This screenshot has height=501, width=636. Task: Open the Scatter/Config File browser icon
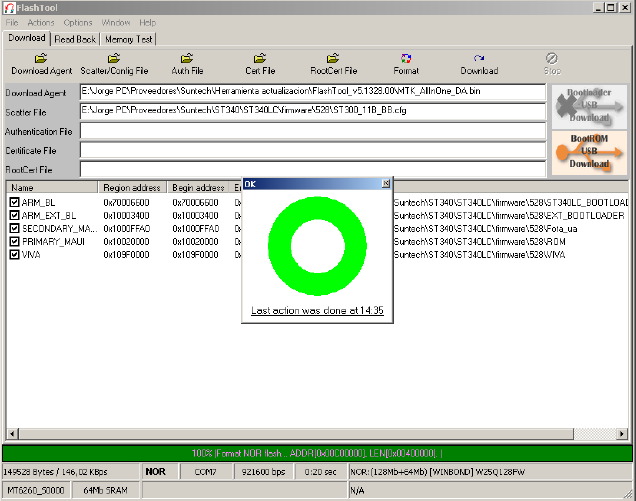click(114, 58)
